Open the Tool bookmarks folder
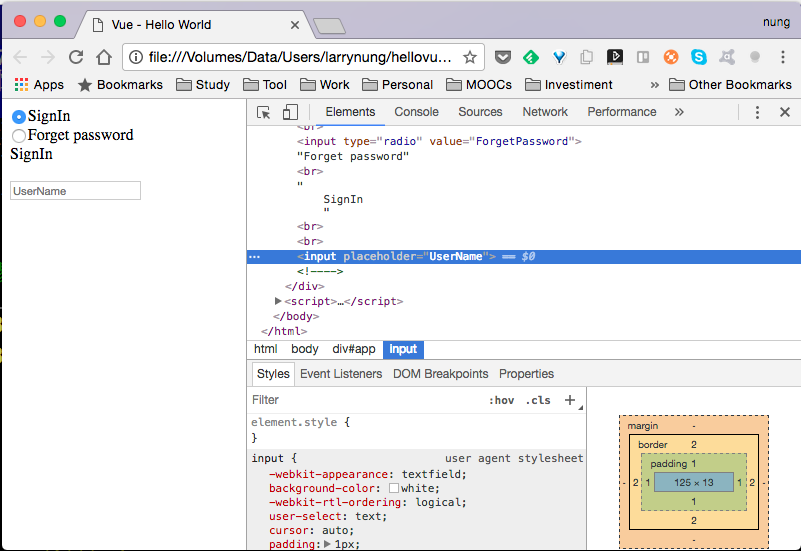 pos(265,85)
